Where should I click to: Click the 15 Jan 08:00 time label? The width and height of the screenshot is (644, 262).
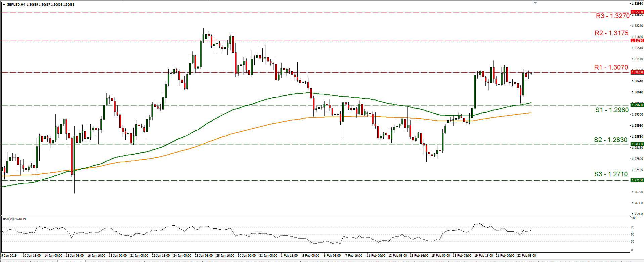75,256
